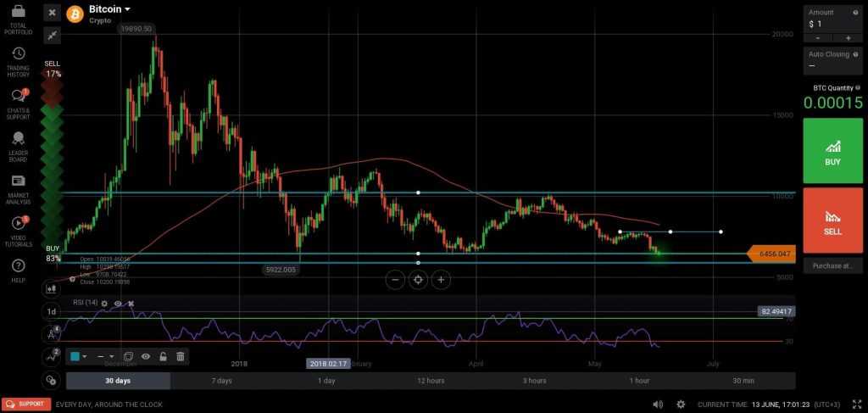Select the 3 hours timeframe tab
Screen dimensions: 868x413
coord(535,380)
